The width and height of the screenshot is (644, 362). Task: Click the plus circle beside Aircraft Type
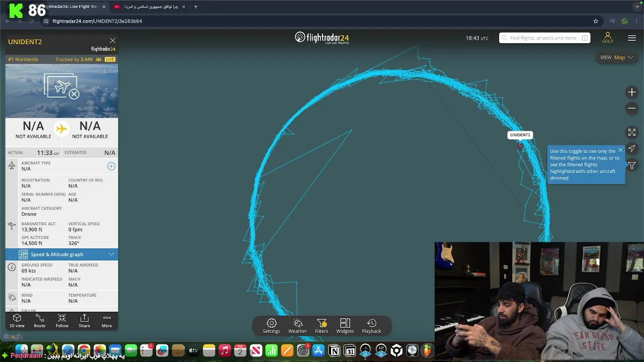[111, 166]
